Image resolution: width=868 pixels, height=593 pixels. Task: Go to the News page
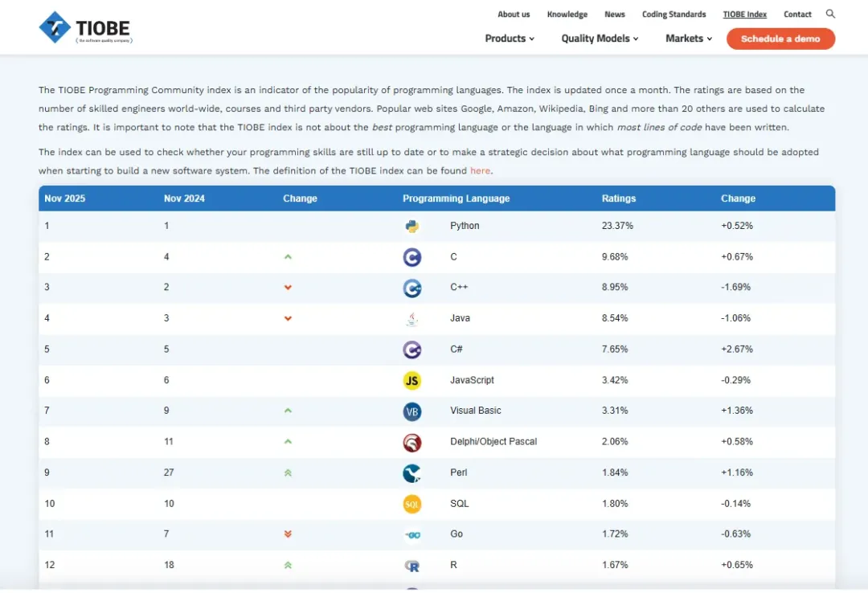pos(615,14)
